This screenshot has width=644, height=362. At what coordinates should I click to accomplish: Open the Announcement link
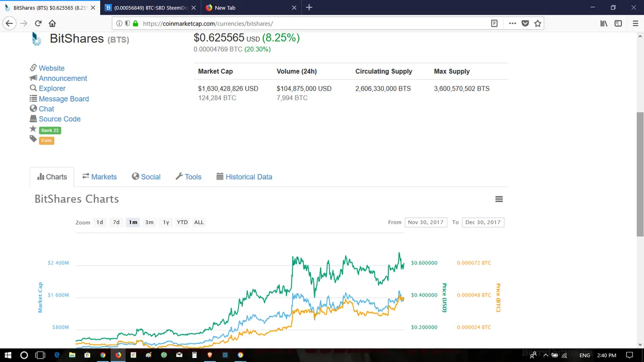click(x=63, y=78)
